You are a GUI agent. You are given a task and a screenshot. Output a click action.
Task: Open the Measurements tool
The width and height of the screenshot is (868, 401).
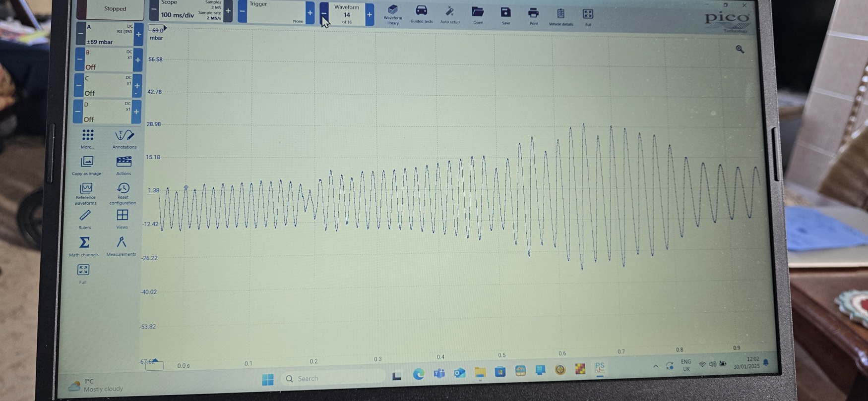[x=121, y=246]
